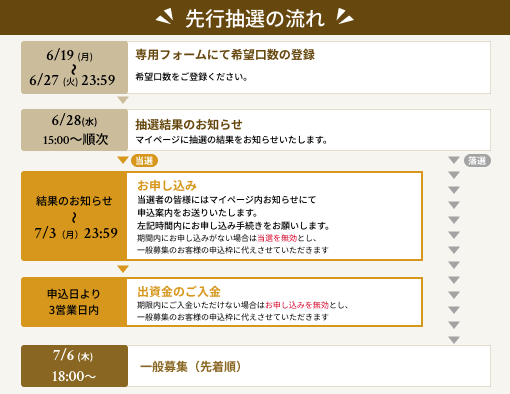The width and height of the screenshot is (510, 394).
Task: Click the orange arrow below お申し込み box
Action: click(x=123, y=269)
